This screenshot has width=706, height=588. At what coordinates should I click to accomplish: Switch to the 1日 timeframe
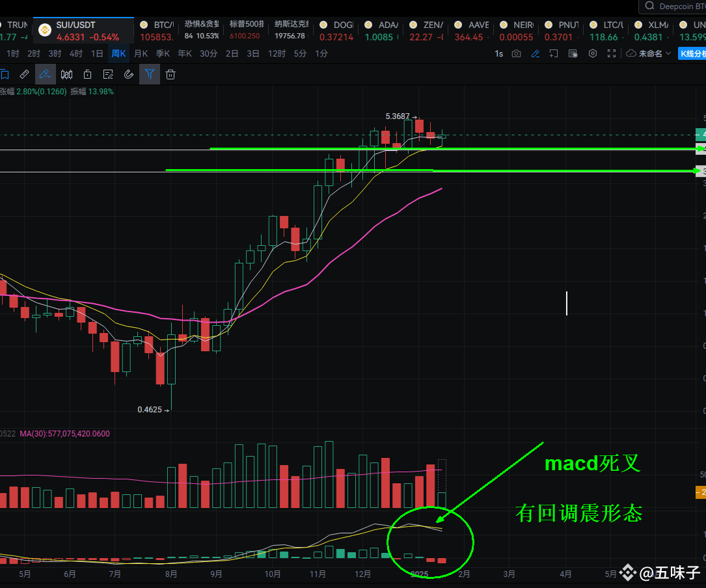coord(97,53)
